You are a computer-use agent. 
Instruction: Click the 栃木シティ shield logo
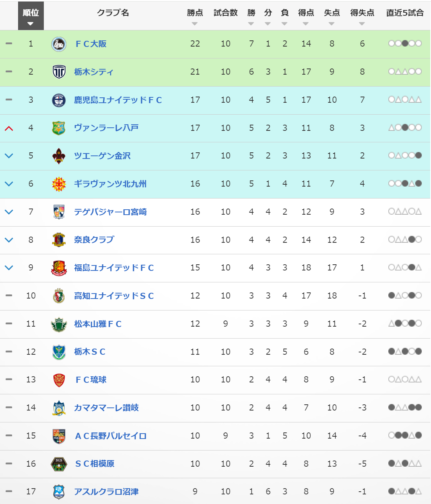click(59, 72)
